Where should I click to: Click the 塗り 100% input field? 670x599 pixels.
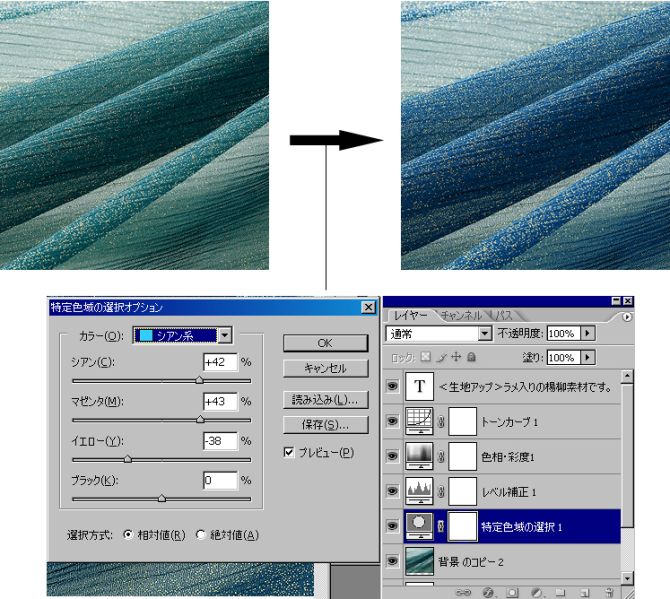point(564,357)
